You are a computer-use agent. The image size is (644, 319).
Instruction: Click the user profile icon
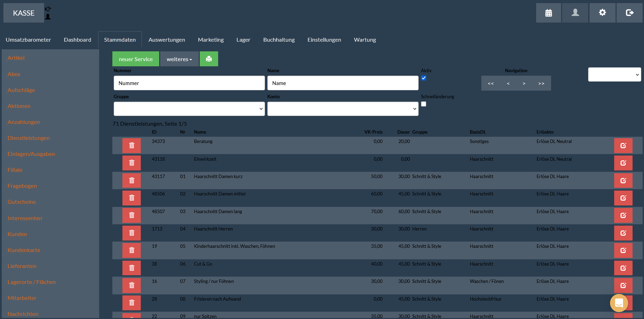(575, 13)
